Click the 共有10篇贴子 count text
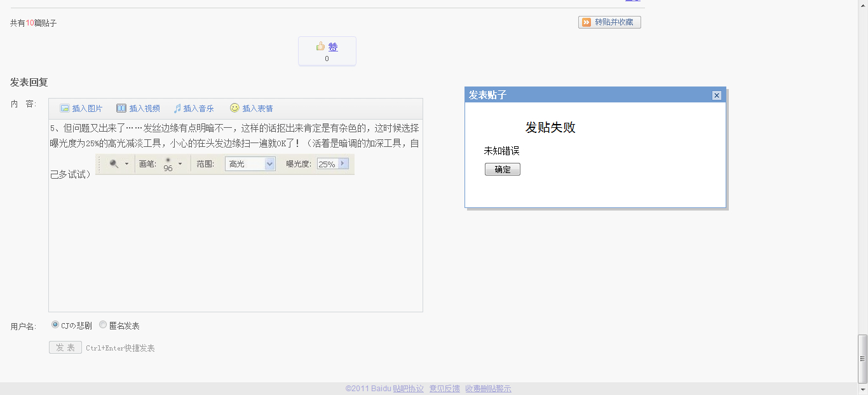The height and width of the screenshot is (395, 868). click(34, 23)
